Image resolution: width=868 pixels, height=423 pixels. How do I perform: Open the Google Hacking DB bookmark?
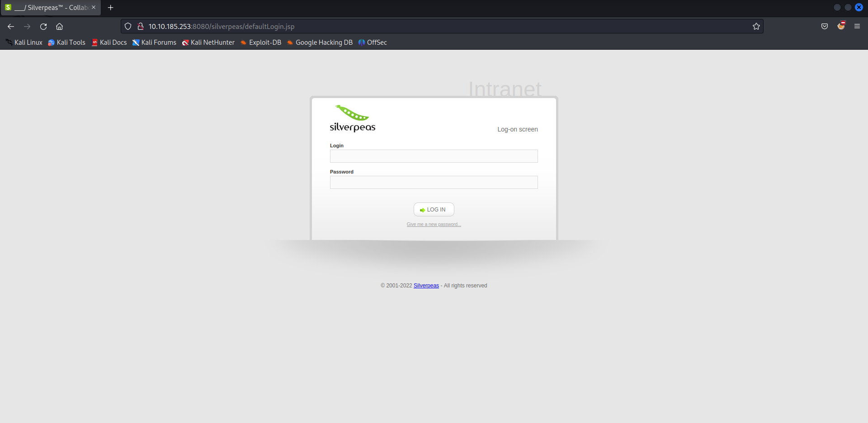pyautogui.click(x=319, y=42)
